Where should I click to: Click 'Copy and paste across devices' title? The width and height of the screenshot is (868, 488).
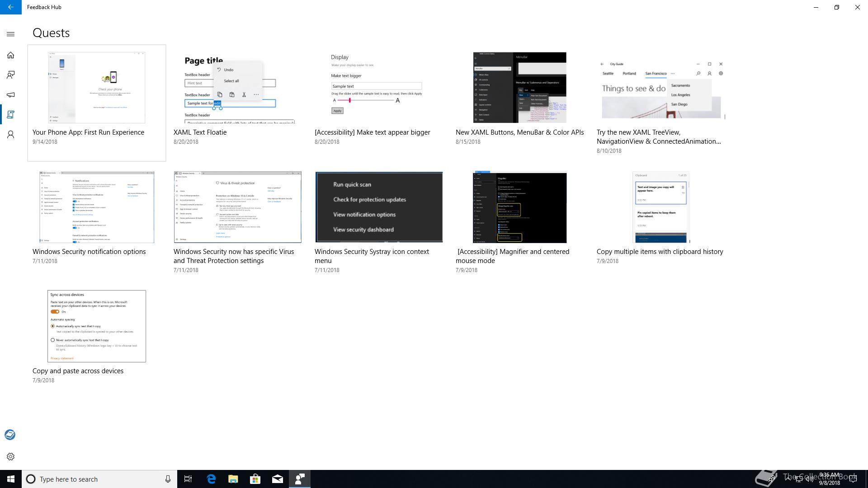coord(78,371)
